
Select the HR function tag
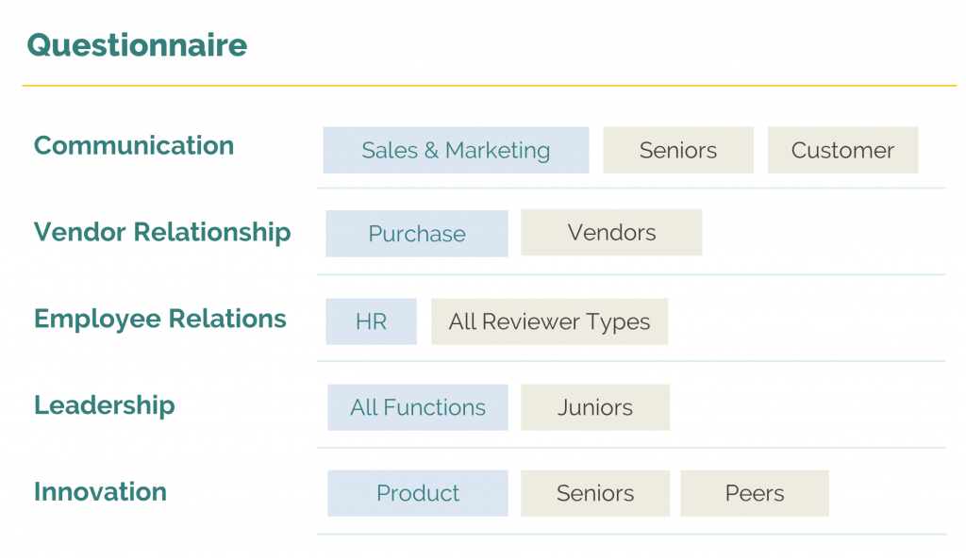pyautogui.click(x=372, y=321)
